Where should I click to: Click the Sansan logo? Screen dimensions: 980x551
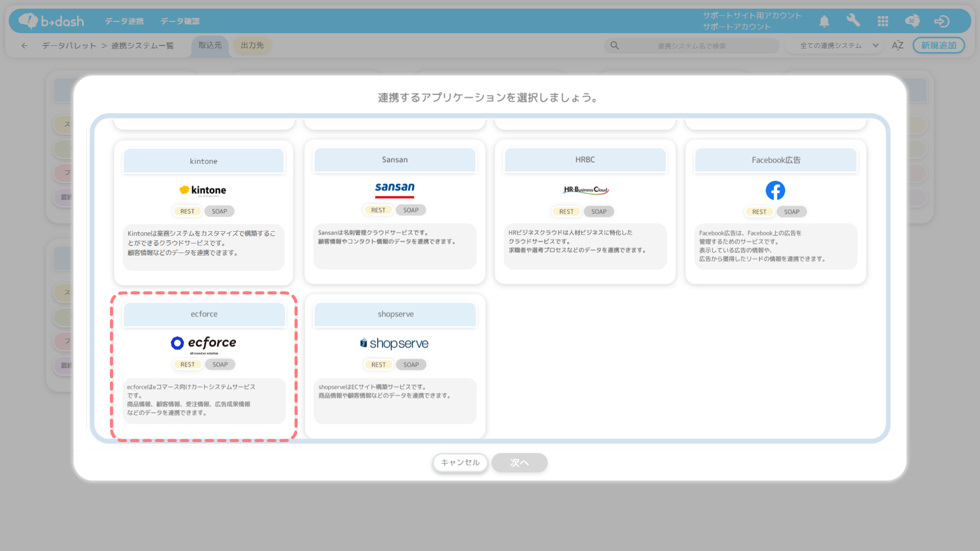coord(395,190)
